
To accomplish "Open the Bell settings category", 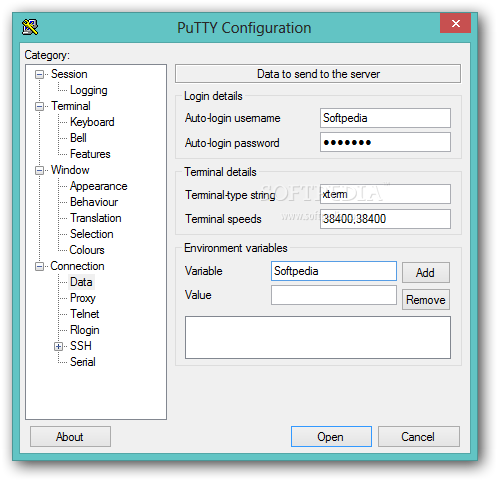I will tap(78, 138).
